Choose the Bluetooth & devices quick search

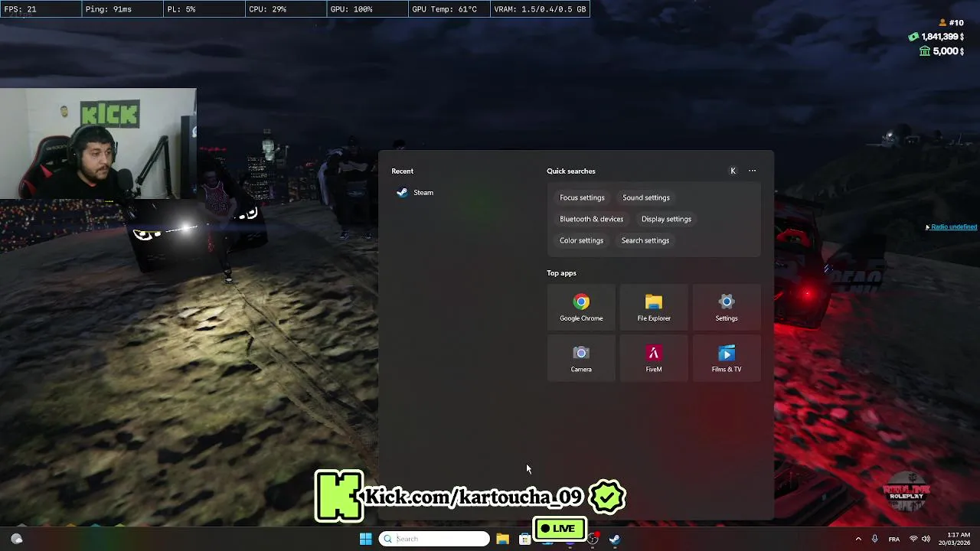click(591, 219)
